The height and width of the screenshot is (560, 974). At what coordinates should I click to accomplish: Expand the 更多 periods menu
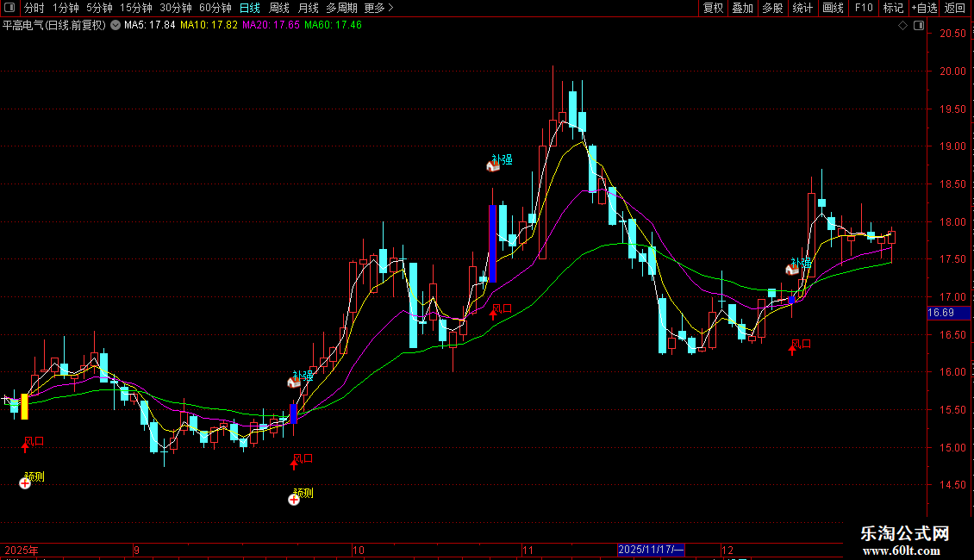click(378, 8)
